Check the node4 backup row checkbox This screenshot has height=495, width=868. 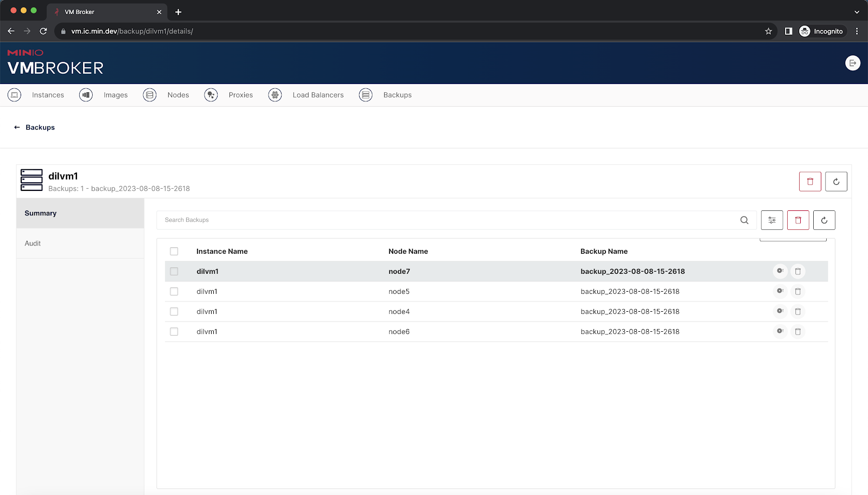pos(174,312)
